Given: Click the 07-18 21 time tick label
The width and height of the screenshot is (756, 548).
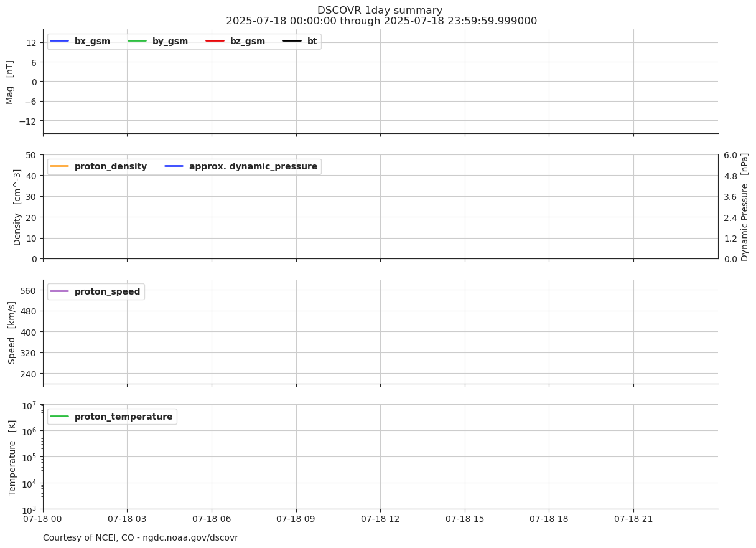Looking at the screenshot, I should pos(633,519).
